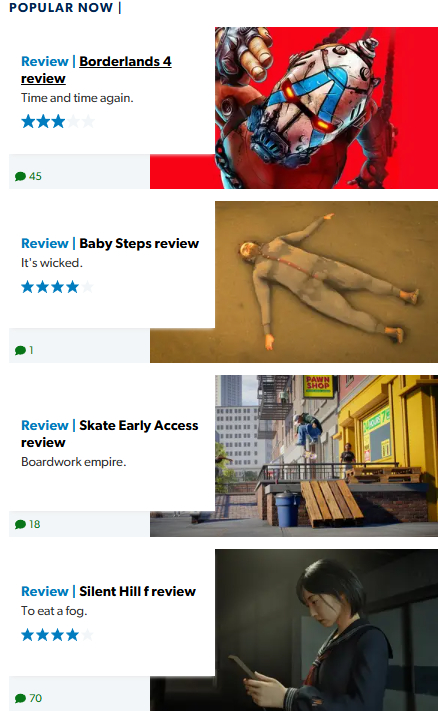Click the Review tag beside Skate Early Access
This screenshot has width=447, height=719.
point(44,425)
